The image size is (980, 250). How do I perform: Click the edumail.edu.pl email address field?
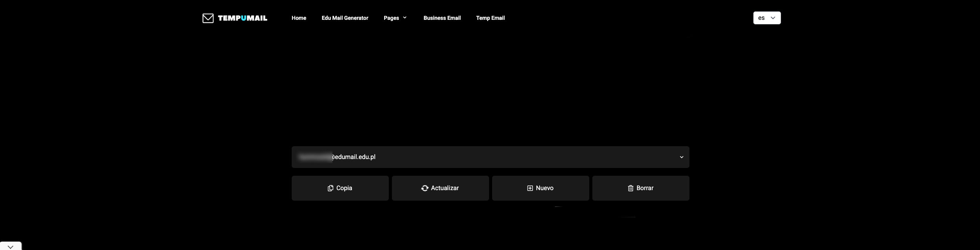coord(466,157)
